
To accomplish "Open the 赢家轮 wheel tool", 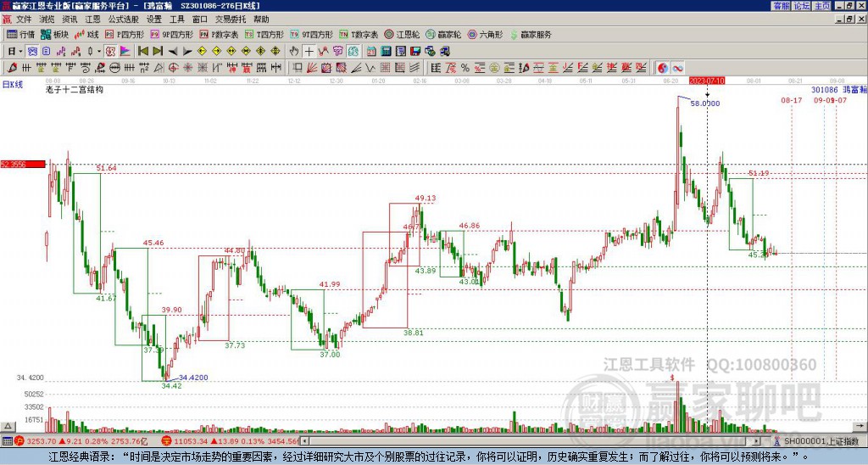I will (444, 34).
